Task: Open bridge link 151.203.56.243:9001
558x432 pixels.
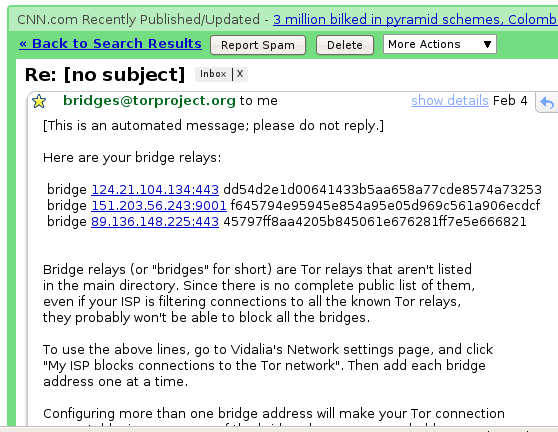Action: pos(159,205)
